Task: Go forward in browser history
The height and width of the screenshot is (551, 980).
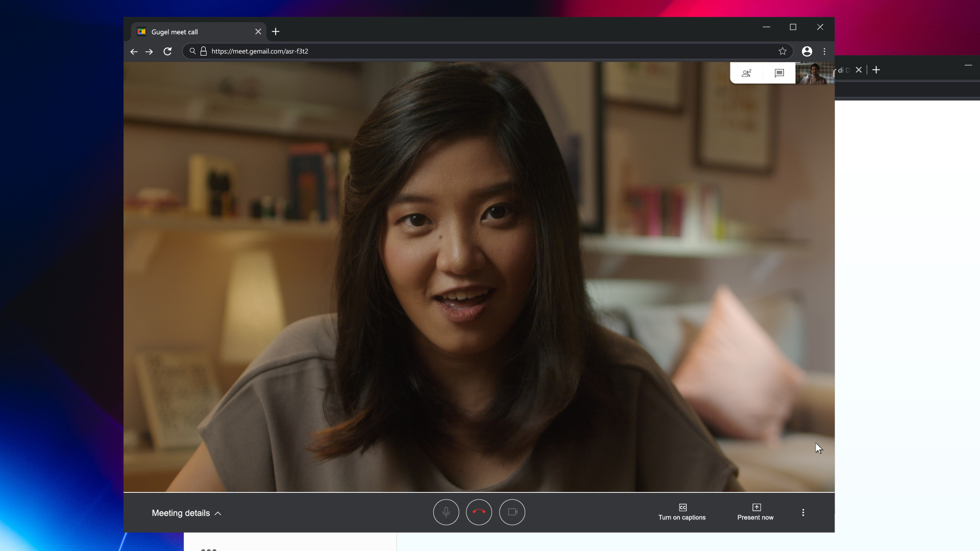Action: pyautogui.click(x=149, y=52)
